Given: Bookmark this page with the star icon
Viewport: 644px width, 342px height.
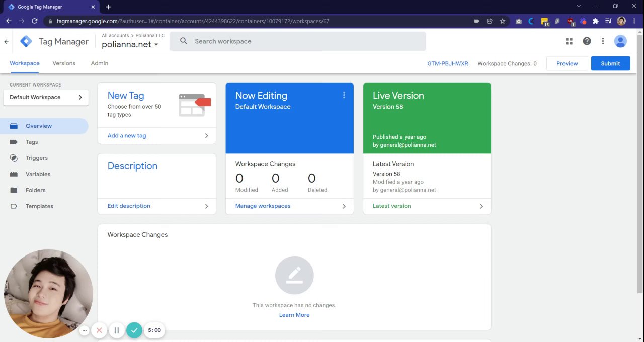Looking at the screenshot, I should [x=502, y=21].
